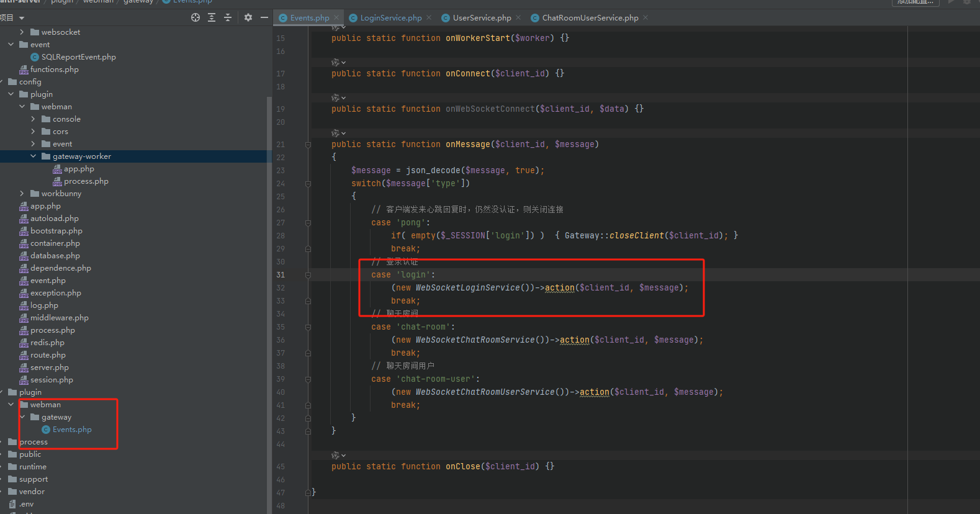This screenshot has height=514, width=980.
Task: Expand the workbunny folder
Action: (x=22, y=194)
